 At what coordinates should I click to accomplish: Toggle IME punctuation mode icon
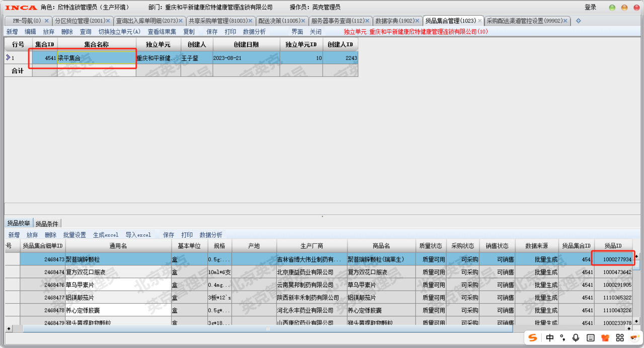tap(563, 337)
